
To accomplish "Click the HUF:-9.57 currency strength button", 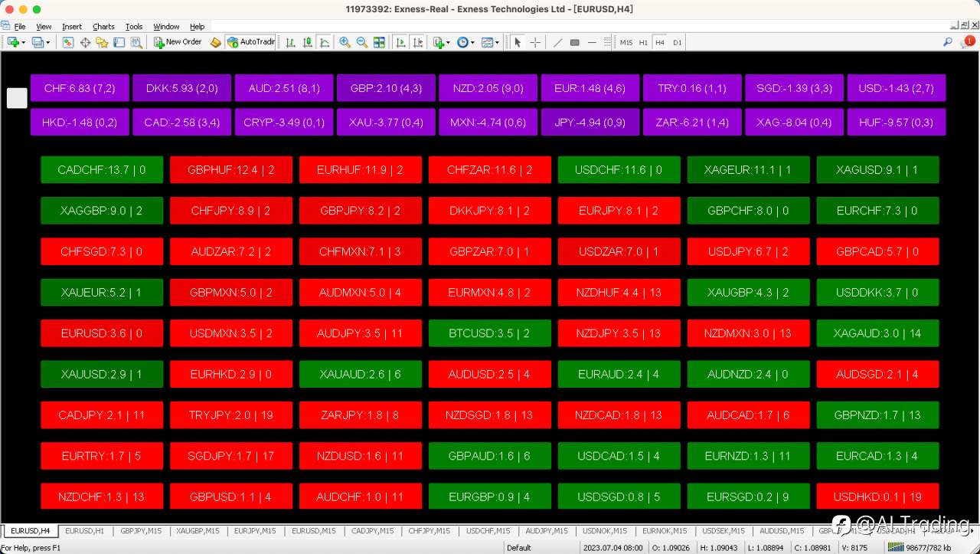I will click(897, 122).
